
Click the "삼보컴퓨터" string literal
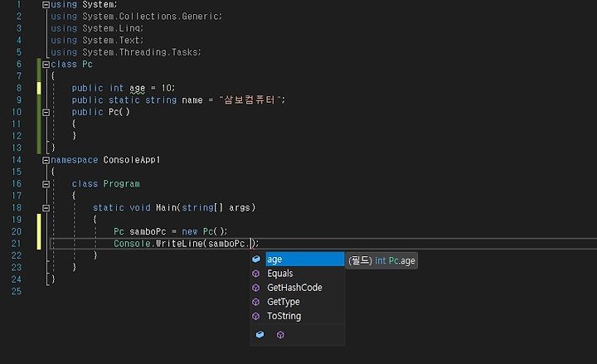pos(251,99)
